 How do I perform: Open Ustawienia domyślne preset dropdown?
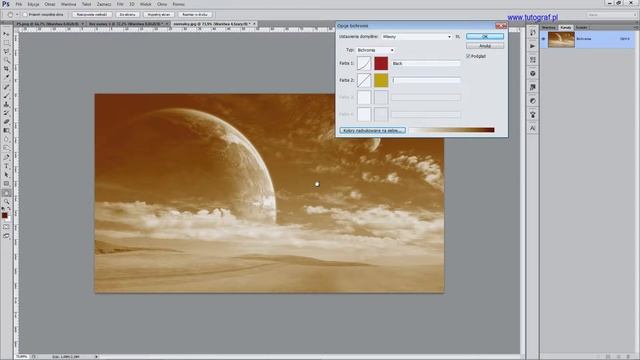(x=416, y=37)
